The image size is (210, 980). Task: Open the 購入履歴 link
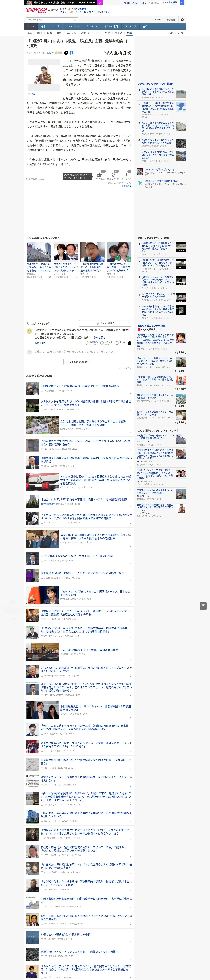[171, 20]
